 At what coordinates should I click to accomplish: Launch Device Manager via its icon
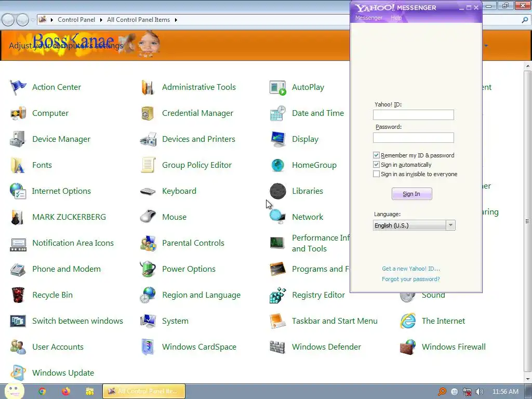point(18,139)
